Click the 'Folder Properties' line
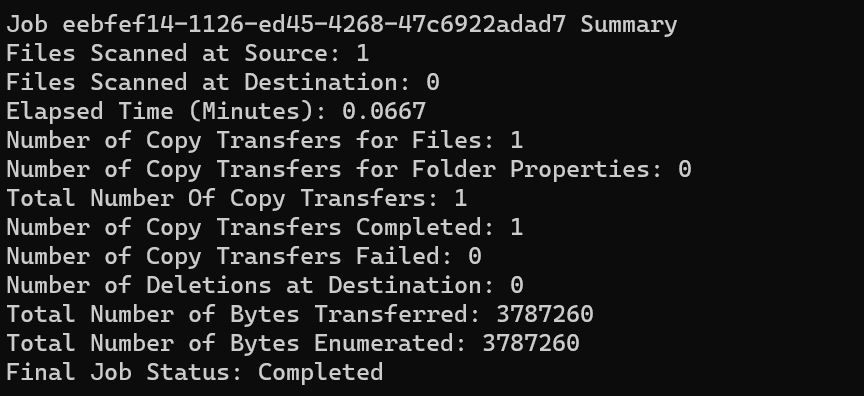Viewport: 864px width, 396px height. (x=349, y=169)
